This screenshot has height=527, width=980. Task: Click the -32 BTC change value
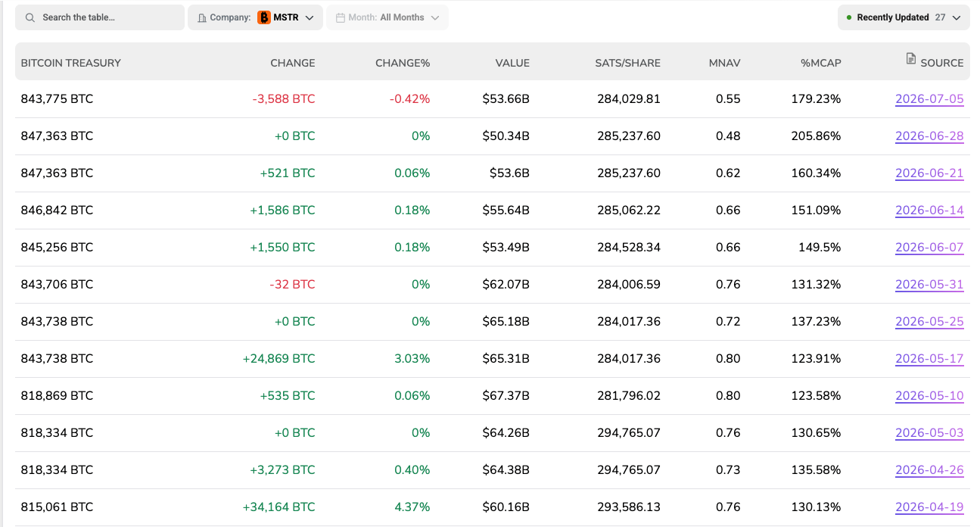click(x=292, y=285)
